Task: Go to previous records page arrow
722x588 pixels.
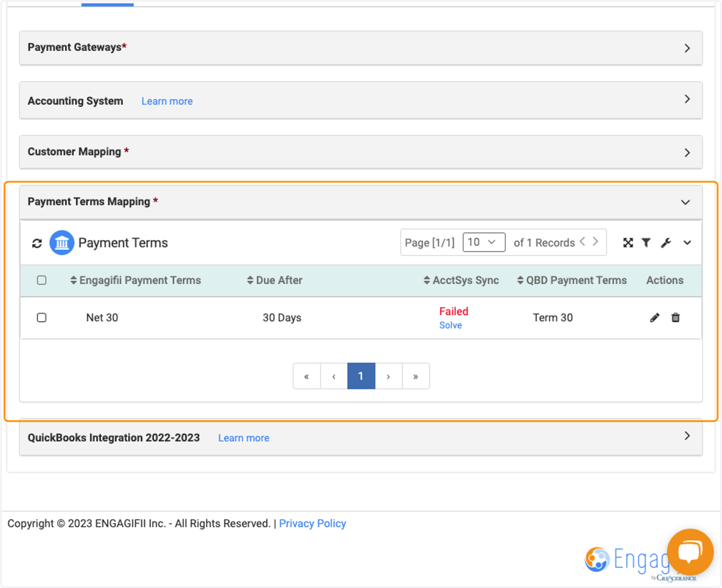Action: tap(582, 242)
